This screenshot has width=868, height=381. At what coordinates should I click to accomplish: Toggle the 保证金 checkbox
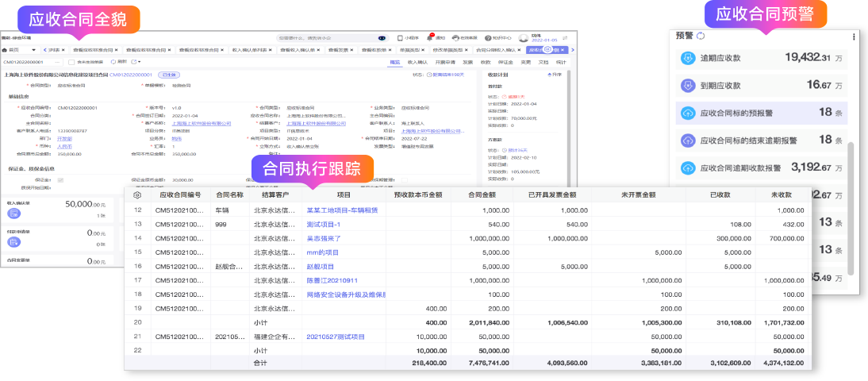pos(60,180)
